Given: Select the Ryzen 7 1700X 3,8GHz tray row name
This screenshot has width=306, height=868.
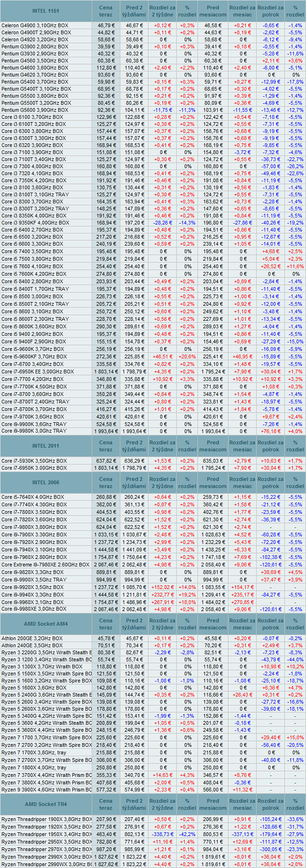Looking at the screenshot, I should 33,752.
